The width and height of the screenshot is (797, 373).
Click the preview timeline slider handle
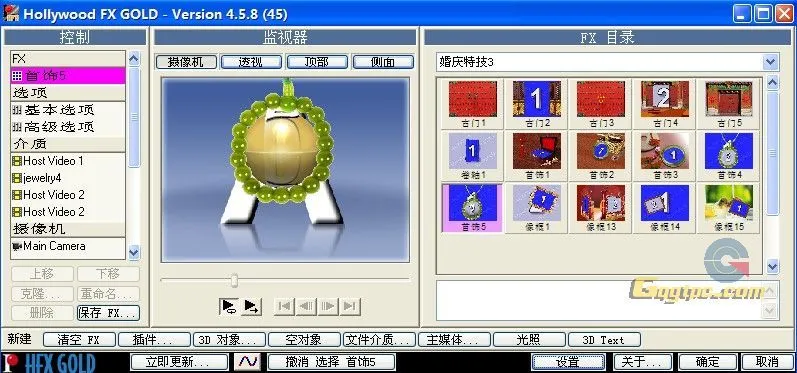pyautogui.click(x=234, y=280)
